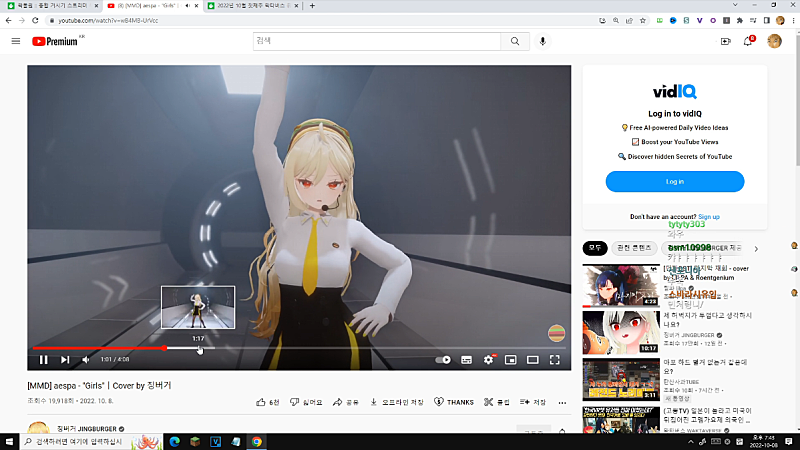Open the suggested video thumbnail with 10:17 duration
This screenshot has height=450, width=800.
click(x=621, y=333)
